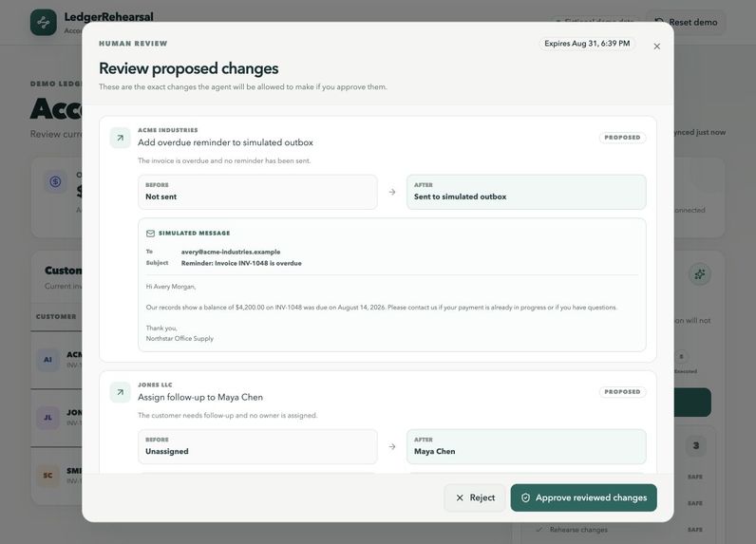The width and height of the screenshot is (756, 544).
Task: Click the simulated message envelope icon
Action: tap(150, 234)
